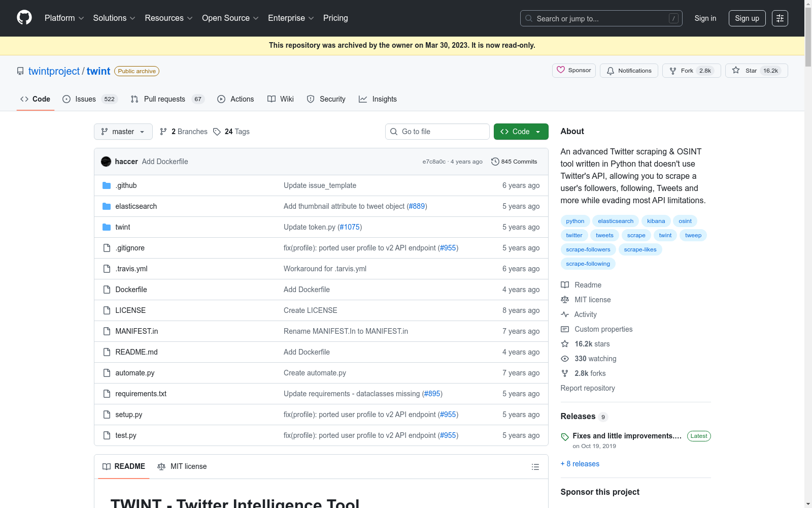
Task: Click the Go to file input
Action: pos(437,132)
